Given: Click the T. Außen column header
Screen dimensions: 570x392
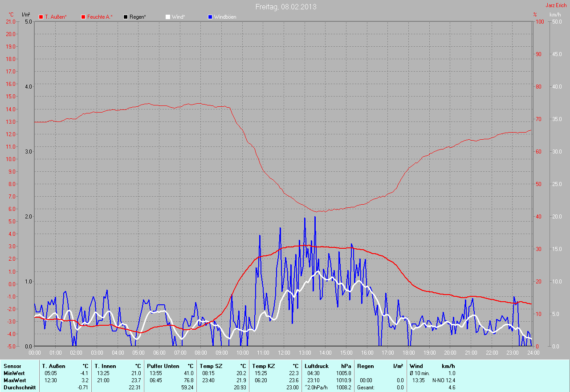Looking at the screenshot, I should [x=53, y=366].
